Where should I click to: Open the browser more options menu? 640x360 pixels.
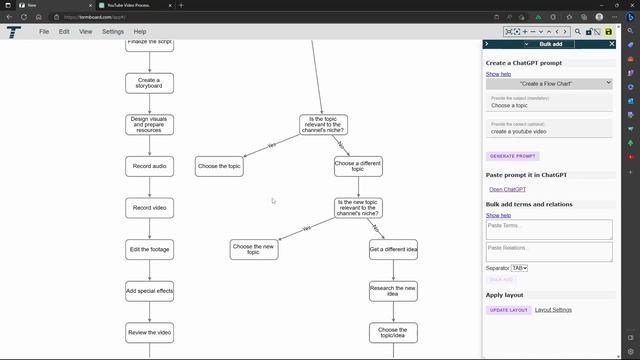tap(615, 17)
